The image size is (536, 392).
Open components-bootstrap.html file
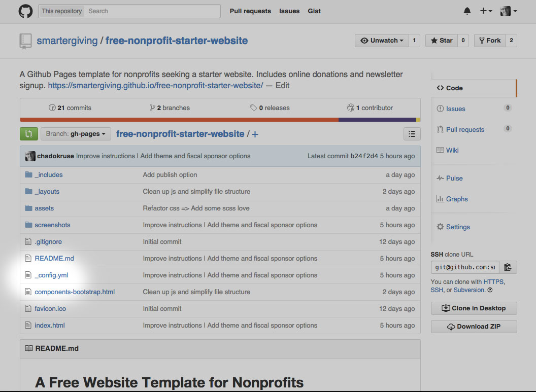point(75,292)
